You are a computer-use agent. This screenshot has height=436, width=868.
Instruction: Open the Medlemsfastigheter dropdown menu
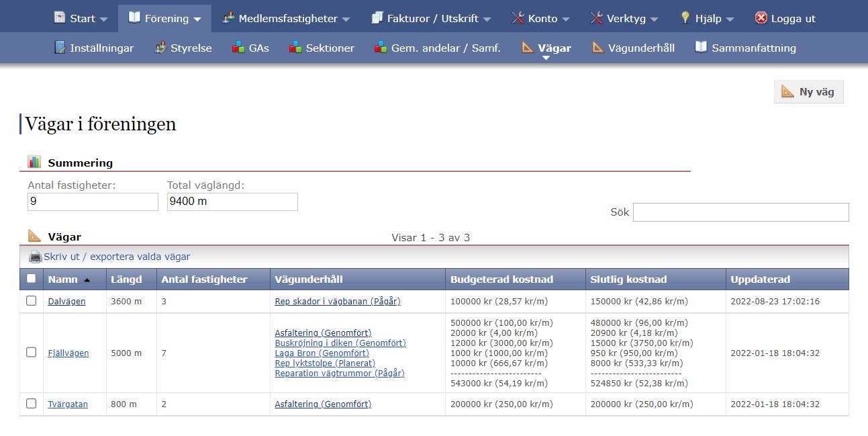coord(287,18)
